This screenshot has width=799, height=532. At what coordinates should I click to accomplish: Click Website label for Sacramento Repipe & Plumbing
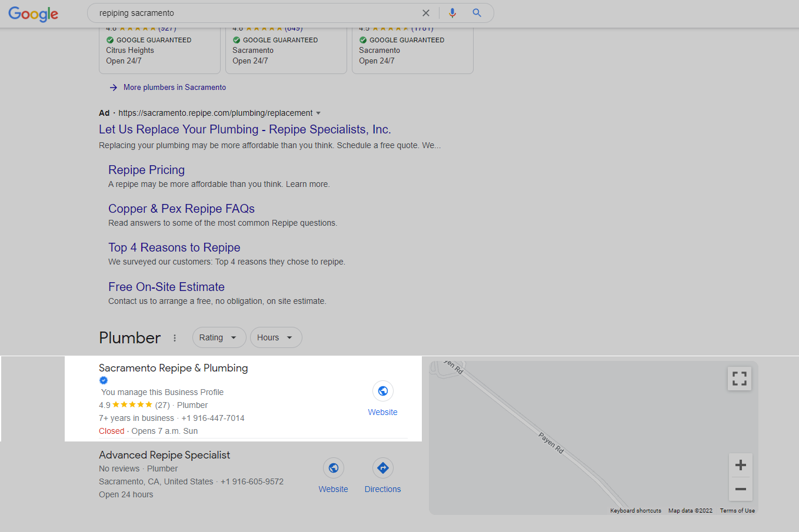coord(383,412)
